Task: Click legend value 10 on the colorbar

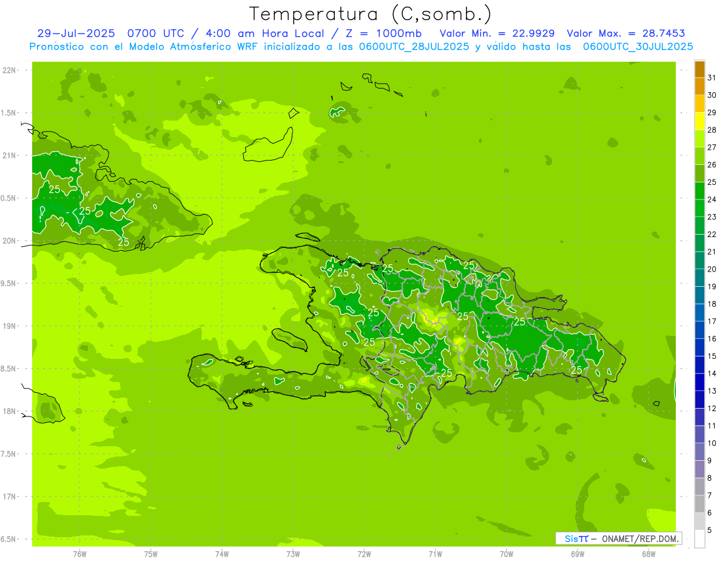Action: point(712,443)
